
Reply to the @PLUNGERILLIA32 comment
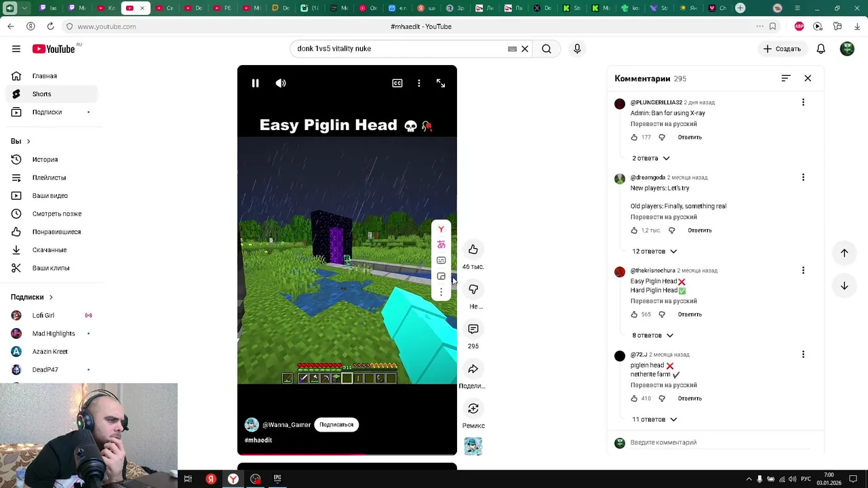[x=690, y=138]
